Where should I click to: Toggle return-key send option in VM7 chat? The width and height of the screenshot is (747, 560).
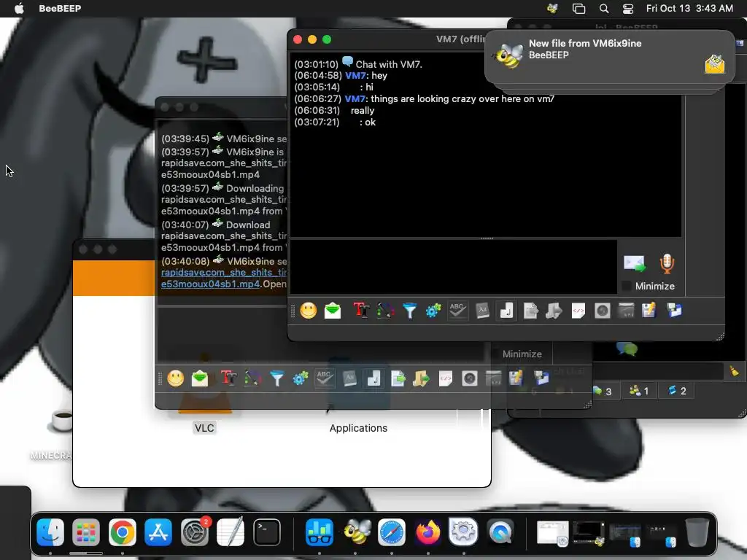coord(506,311)
